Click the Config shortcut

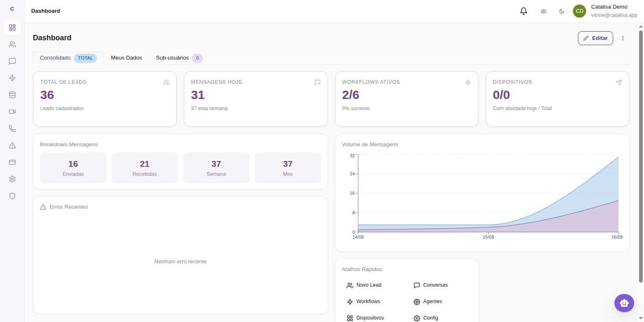(426, 318)
